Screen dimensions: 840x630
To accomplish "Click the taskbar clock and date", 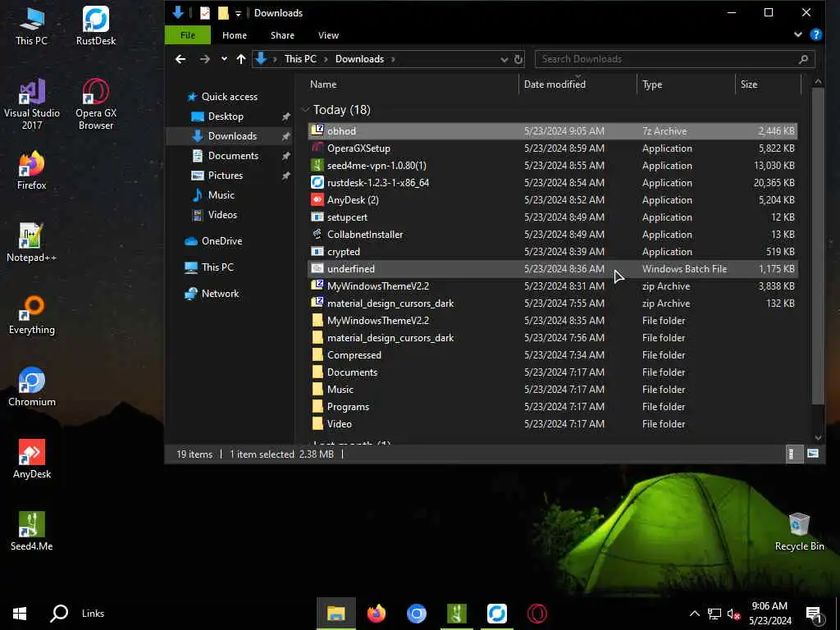I will click(x=769, y=614).
